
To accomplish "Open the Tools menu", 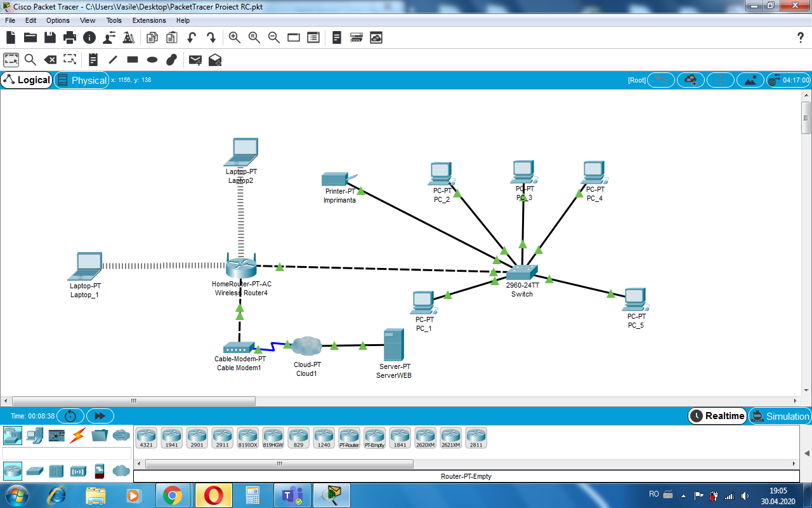I will (114, 20).
